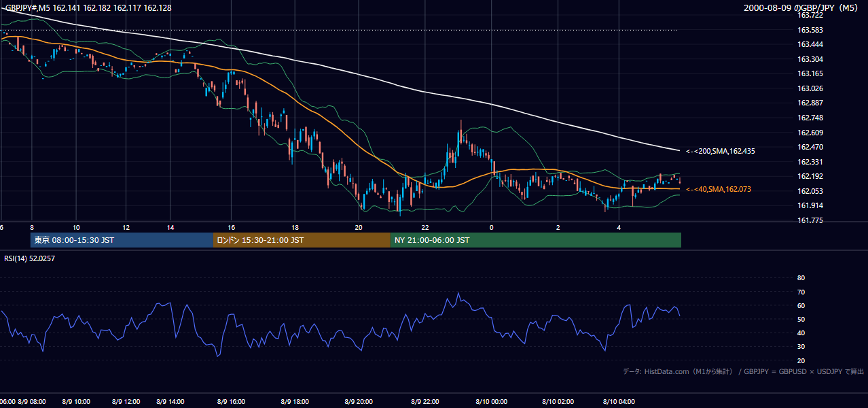Click the 163.304 price axis value
This screenshot has height=408, width=868.
point(810,59)
